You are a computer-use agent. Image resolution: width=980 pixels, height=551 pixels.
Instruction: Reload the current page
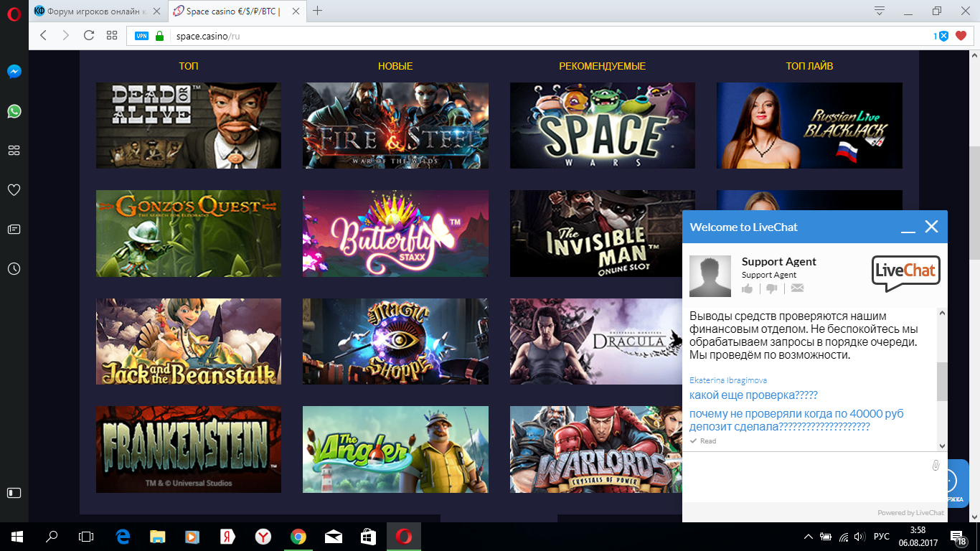pyautogui.click(x=89, y=35)
